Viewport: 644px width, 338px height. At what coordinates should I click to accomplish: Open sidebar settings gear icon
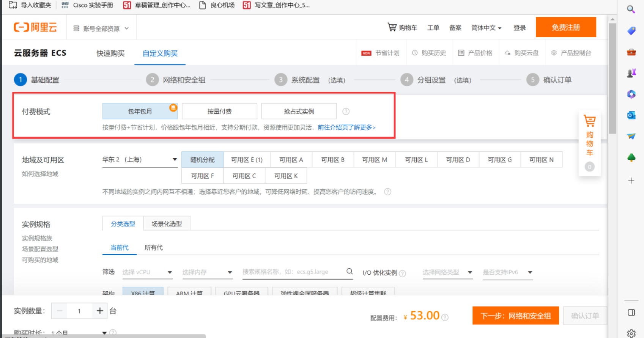(x=631, y=333)
